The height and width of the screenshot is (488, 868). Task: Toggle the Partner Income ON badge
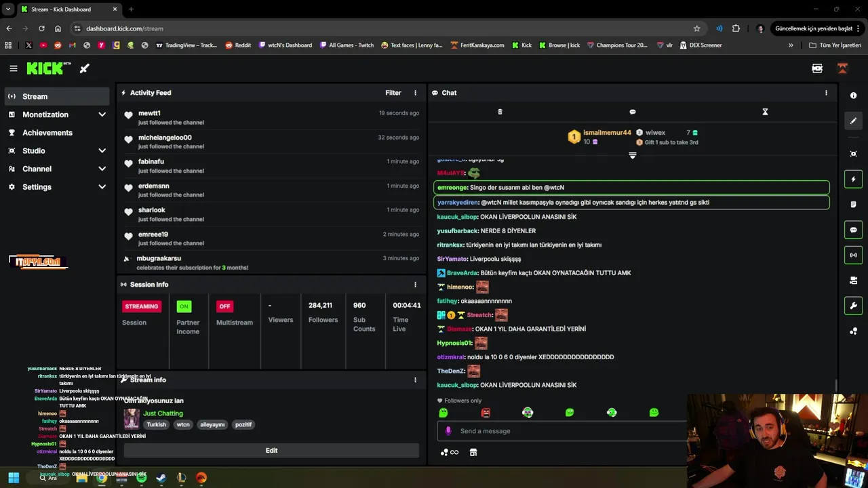point(184,306)
